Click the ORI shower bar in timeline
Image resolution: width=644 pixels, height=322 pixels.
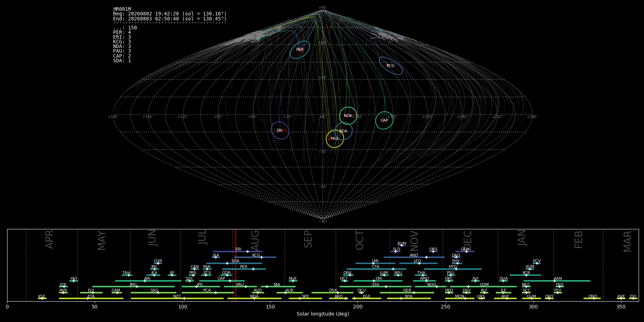pyautogui.click(x=378, y=281)
